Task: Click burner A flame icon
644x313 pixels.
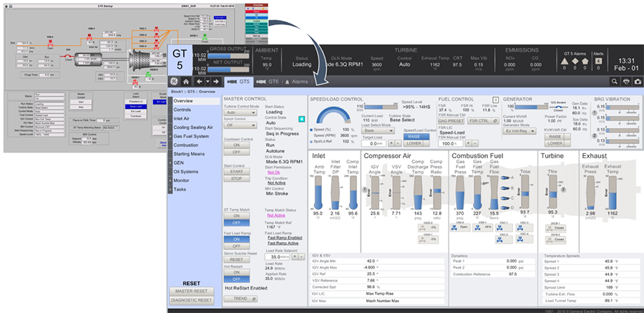Action: point(506,178)
